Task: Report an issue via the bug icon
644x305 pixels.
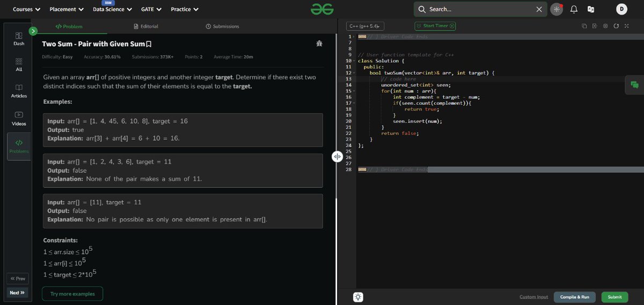Action: (319, 43)
